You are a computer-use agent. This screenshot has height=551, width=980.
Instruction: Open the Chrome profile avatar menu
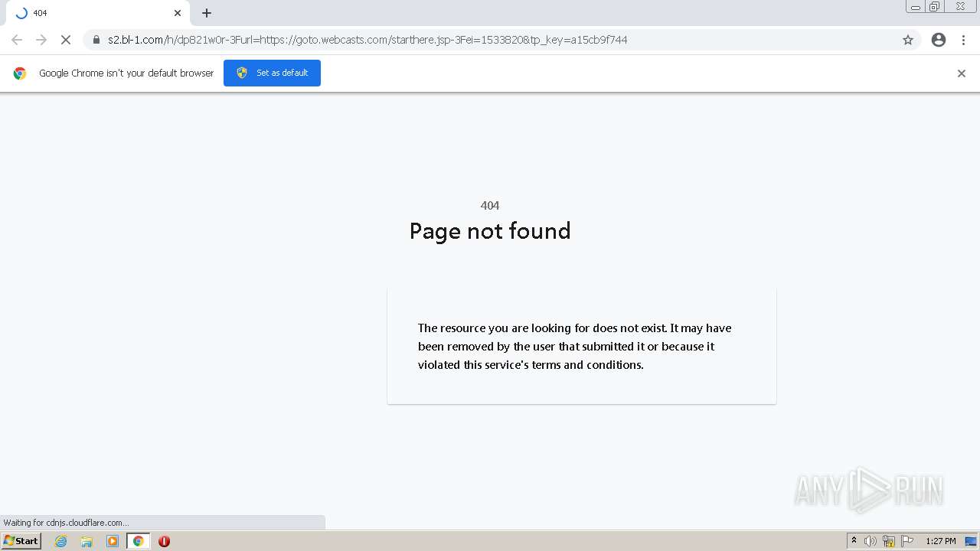pos(939,40)
